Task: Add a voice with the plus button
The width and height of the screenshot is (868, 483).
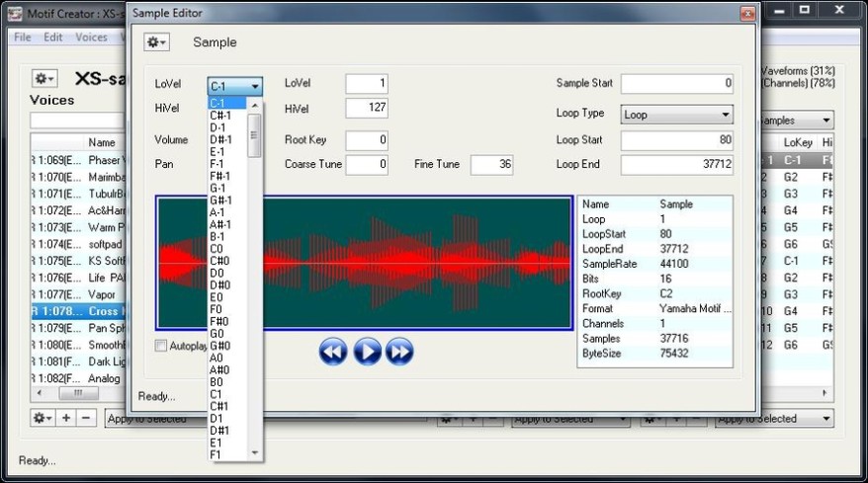Action: [66, 418]
